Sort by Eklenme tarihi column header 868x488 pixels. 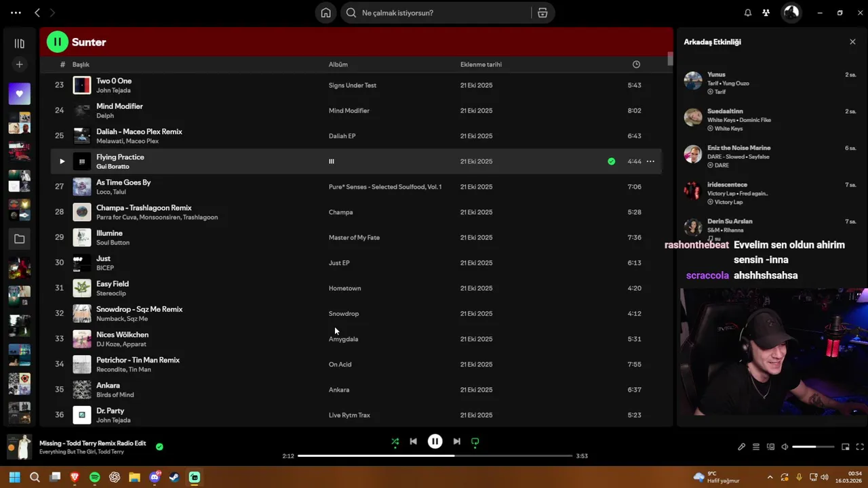pyautogui.click(x=481, y=64)
